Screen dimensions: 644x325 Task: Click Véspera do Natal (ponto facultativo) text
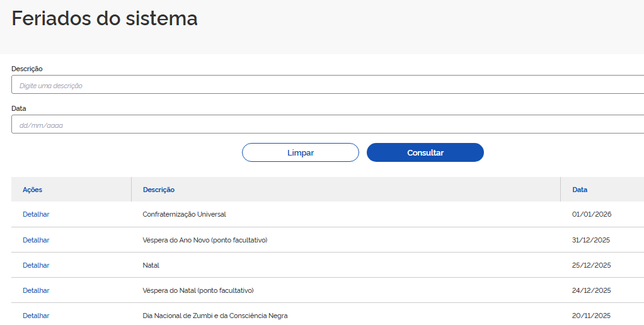pyautogui.click(x=198, y=290)
